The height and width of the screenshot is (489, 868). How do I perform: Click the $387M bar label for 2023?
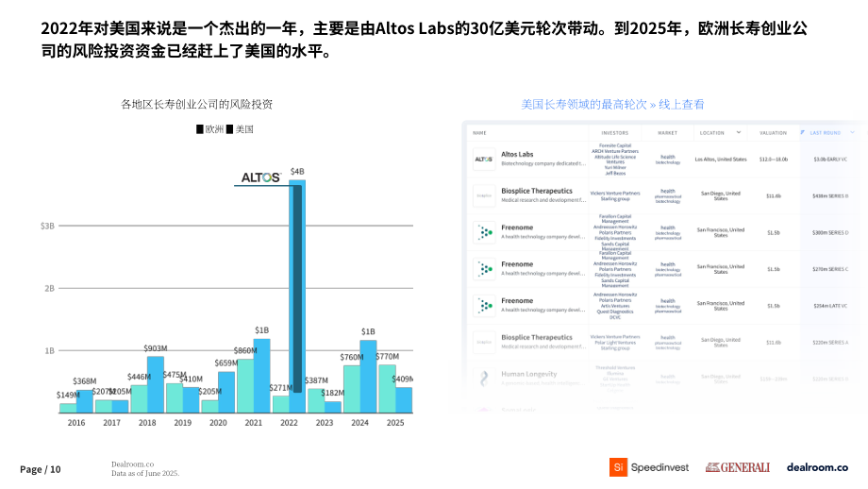point(316,380)
